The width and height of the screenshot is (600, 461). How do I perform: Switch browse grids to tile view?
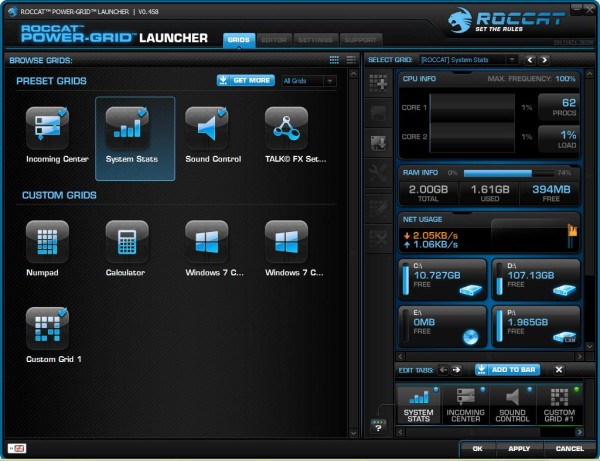[334, 60]
